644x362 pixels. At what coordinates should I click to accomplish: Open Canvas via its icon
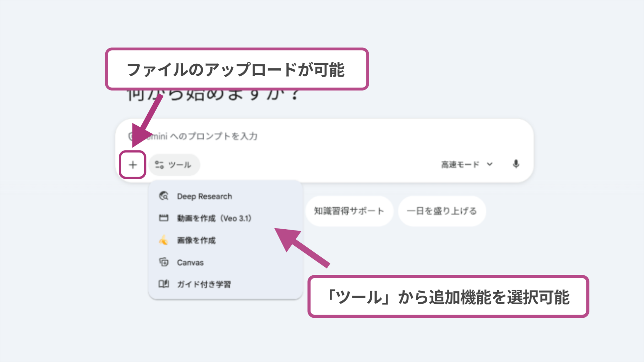(164, 262)
